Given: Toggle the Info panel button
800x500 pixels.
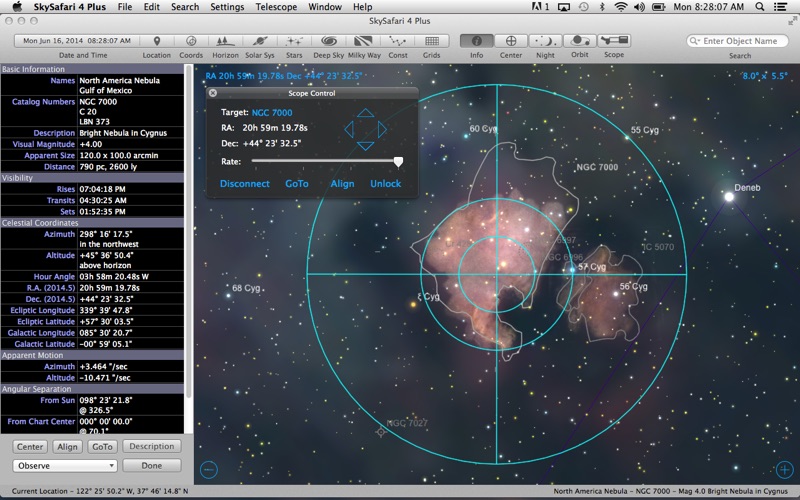Looking at the screenshot, I should 477,41.
